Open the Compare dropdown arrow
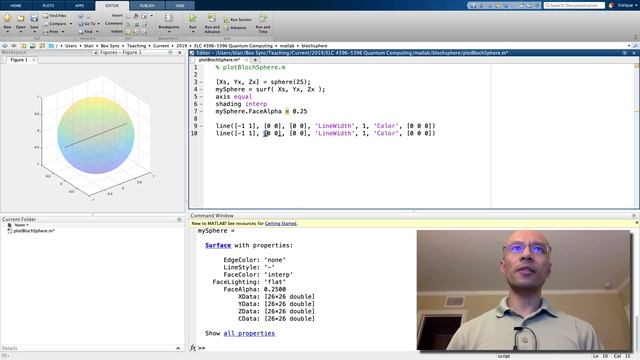 point(71,24)
